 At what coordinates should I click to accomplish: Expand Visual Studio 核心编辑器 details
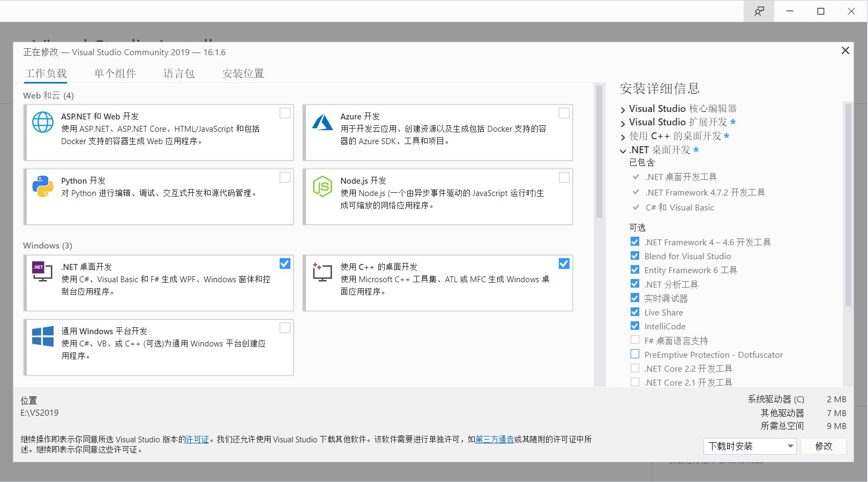point(623,109)
